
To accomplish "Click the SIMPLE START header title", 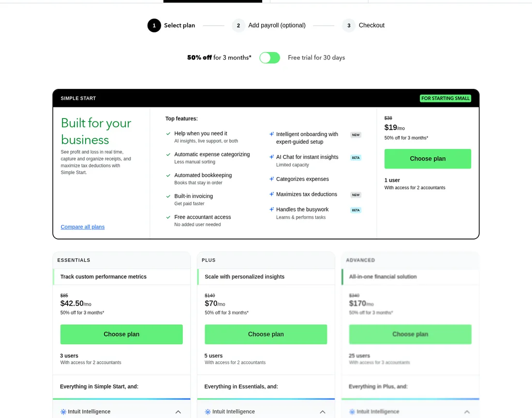I will 78,98.
